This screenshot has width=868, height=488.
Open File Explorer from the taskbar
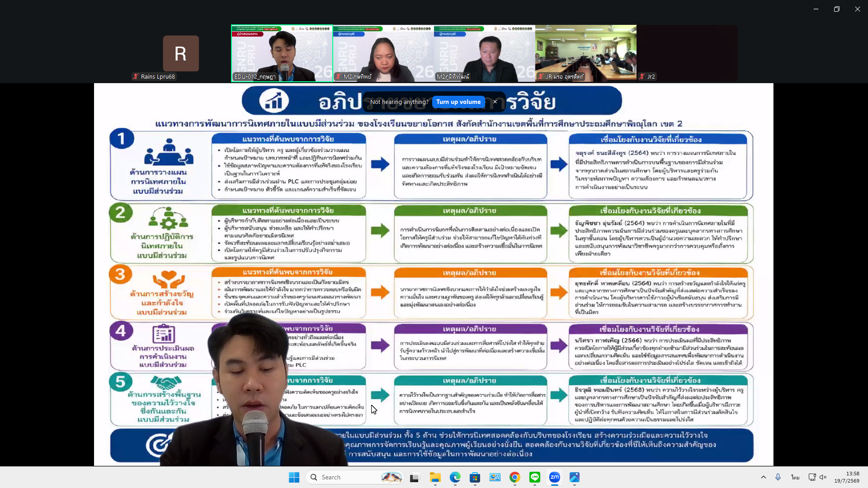click(x=435, y=477)
